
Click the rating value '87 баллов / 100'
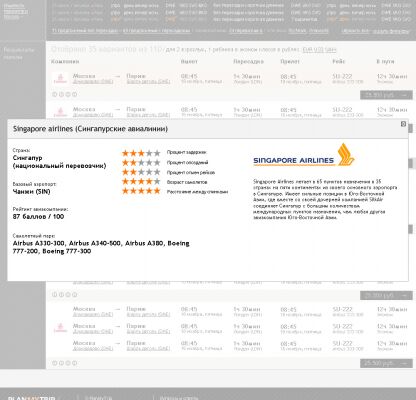[x=38, y=217]
